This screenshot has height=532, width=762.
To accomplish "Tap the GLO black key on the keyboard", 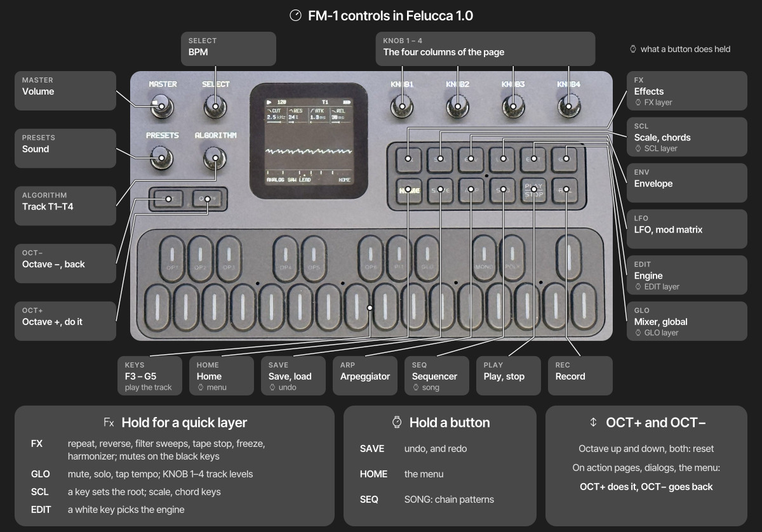I will click(427, 258).
